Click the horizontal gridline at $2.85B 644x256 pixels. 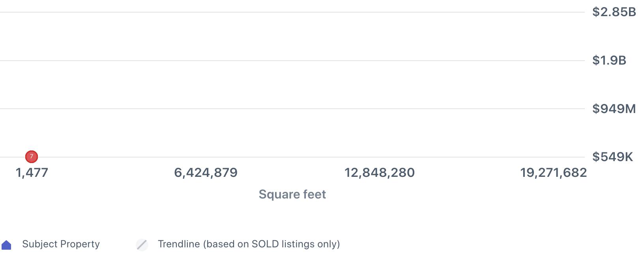coord(292,12)
